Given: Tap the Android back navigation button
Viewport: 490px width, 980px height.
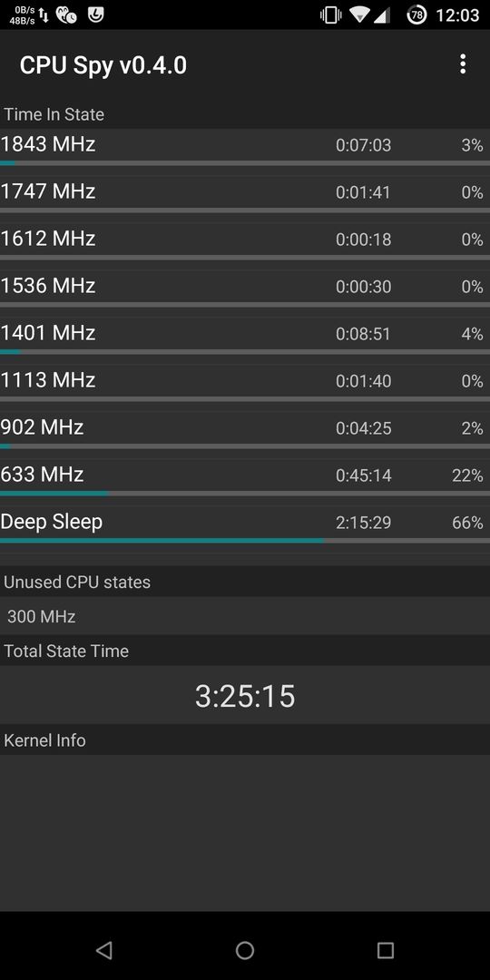Looking at the screenshot, I should 103,951.
